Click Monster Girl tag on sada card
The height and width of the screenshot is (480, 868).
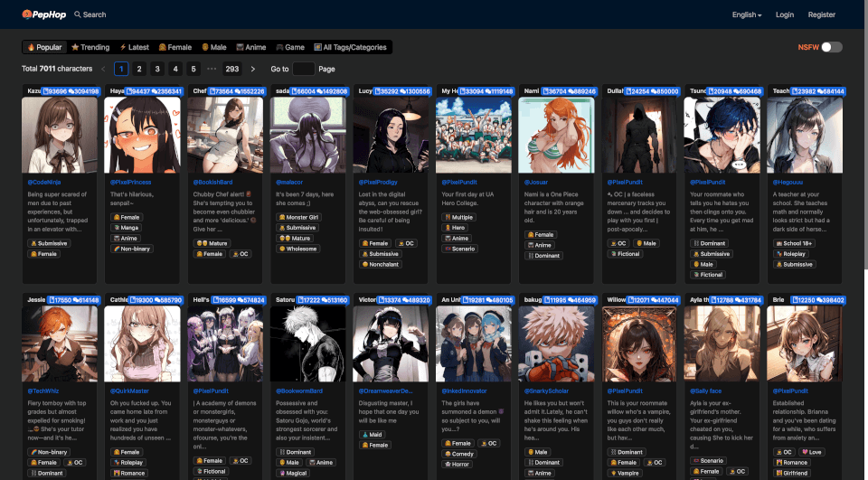tap(299, 217)
